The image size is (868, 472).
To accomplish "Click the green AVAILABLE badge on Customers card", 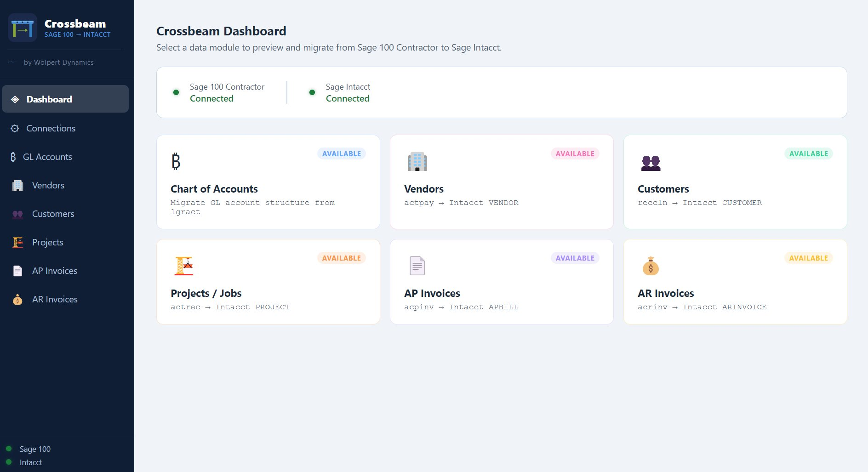I will click(x=809, y=154).
